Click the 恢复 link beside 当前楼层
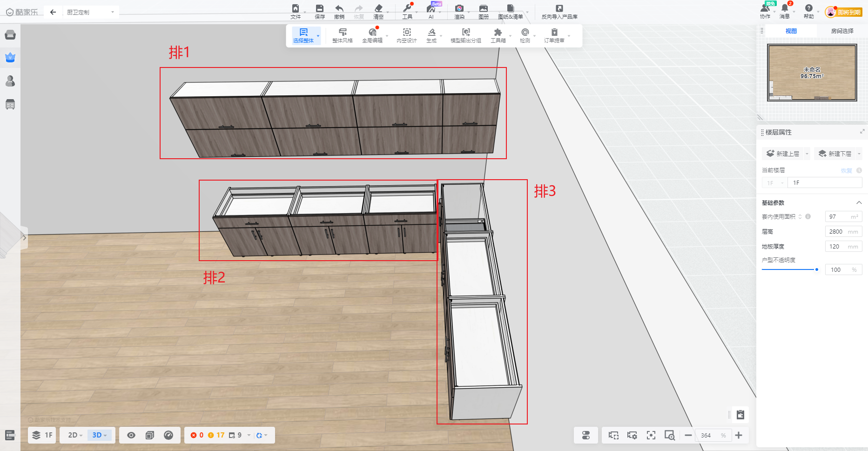The width and height of the screenshot is (868, 451). [x=846, y=170]
